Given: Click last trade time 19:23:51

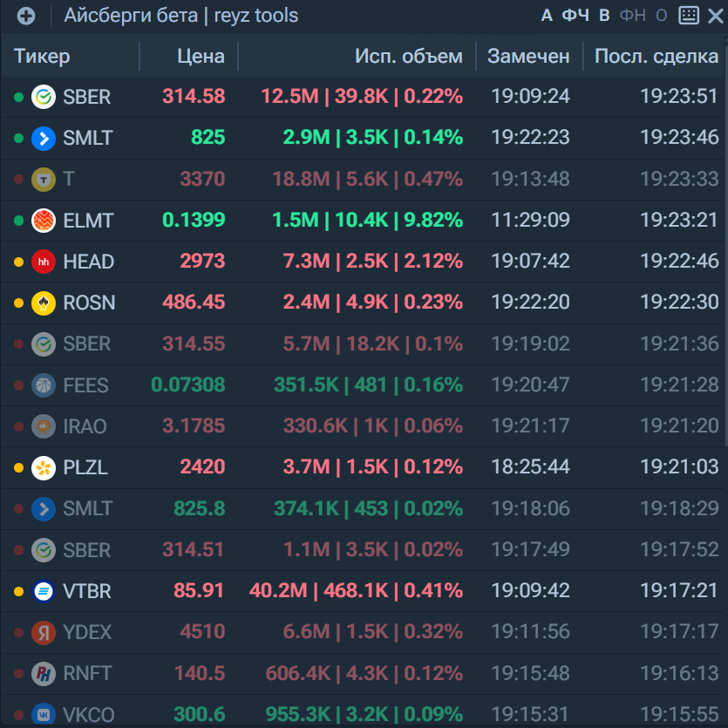Looking at the screenshot, I should (x=679, y=96).
